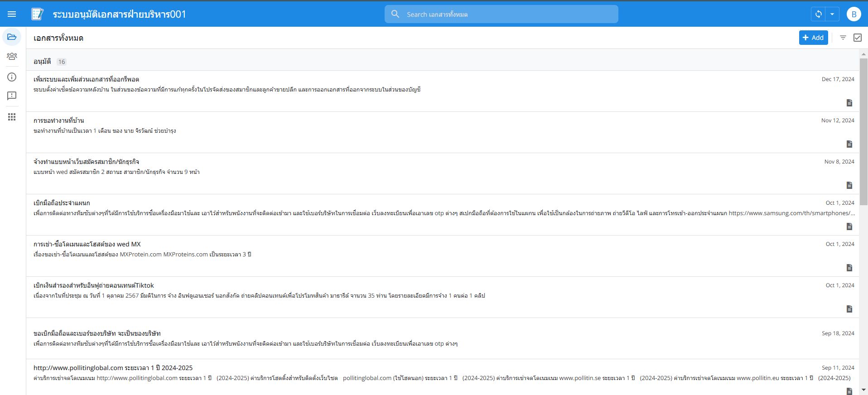This screenshot has height=395, width=868.
Task: Open the user account avatar B
Action: 854,14
